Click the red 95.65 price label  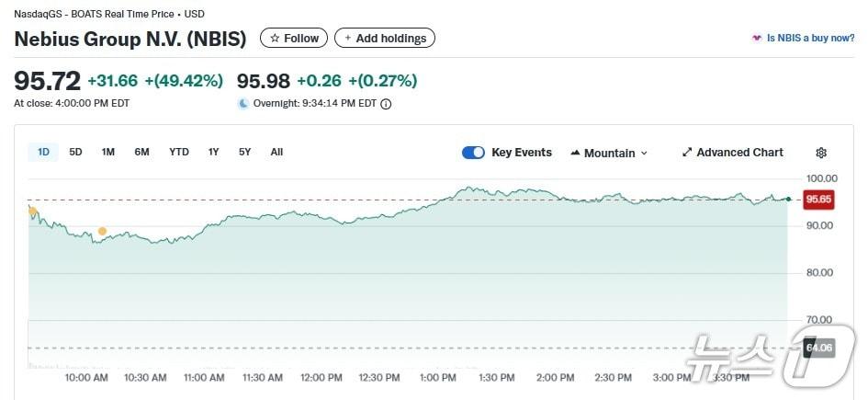[817, 199]
